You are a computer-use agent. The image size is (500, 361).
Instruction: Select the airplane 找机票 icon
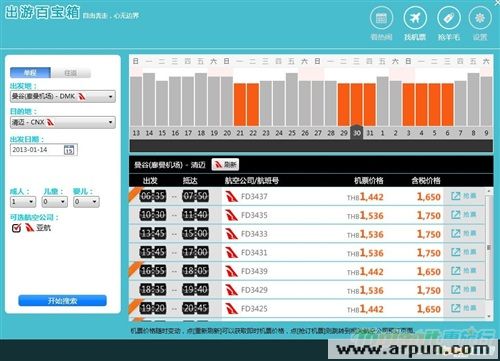point(415,18)
